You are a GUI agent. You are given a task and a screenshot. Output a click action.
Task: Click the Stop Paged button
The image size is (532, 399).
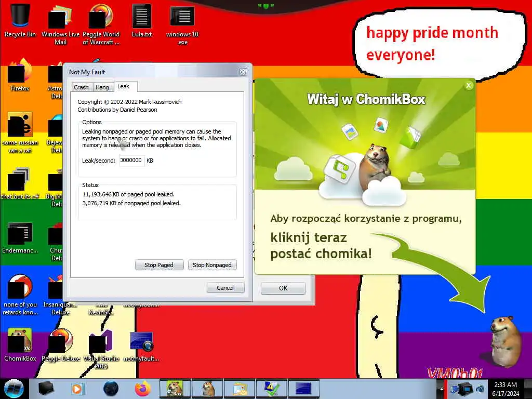click(x=159, y=265)
